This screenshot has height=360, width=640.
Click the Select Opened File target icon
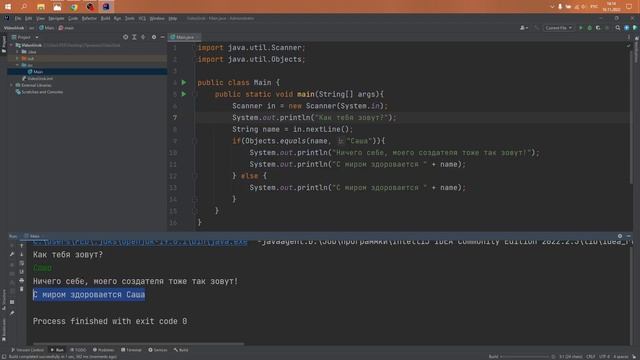pos(125,37)
